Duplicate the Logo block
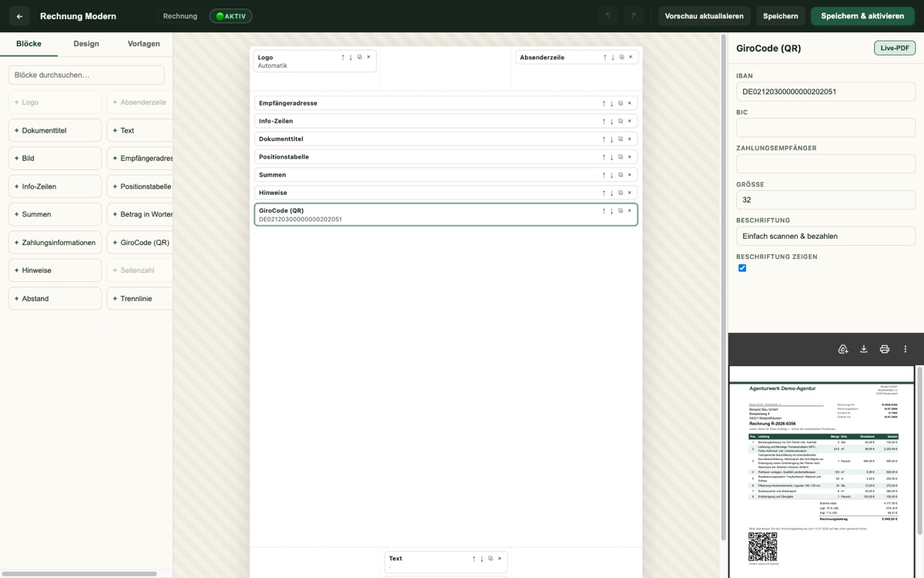This screenshot has height=578, width=924. (x=360, y=57)
